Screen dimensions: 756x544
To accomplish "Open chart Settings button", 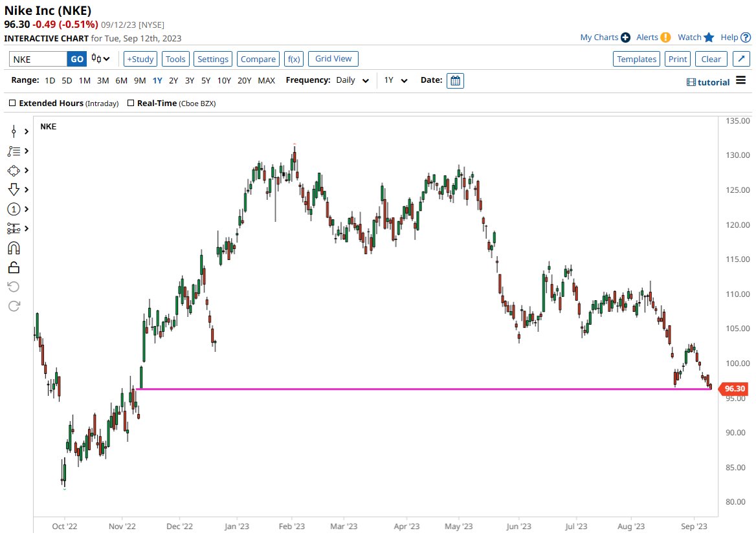I will click(212, 59).
